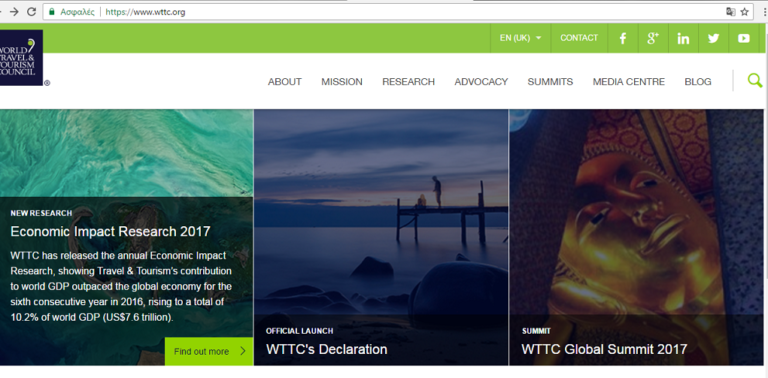The width and height of the screenshot is (768, 378).
Task: Click the Economic Impact Research description paragraph
Action: click(x=121, y=286)
